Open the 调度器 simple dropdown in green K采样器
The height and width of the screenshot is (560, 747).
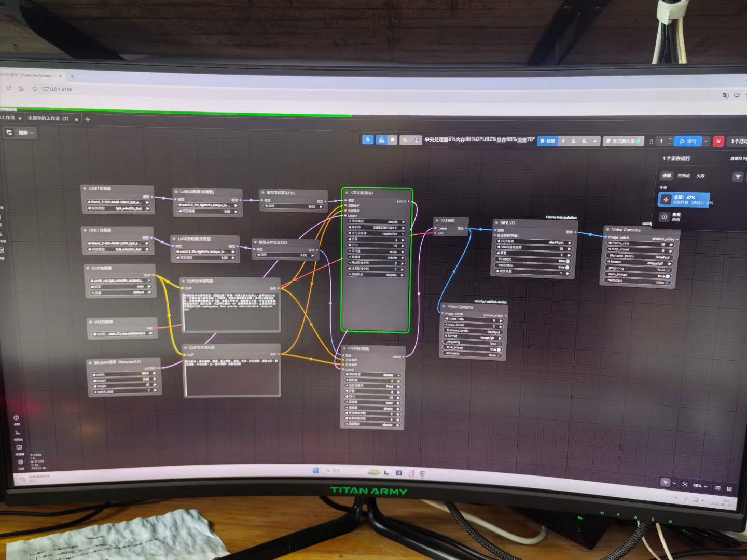coord(376,258)
